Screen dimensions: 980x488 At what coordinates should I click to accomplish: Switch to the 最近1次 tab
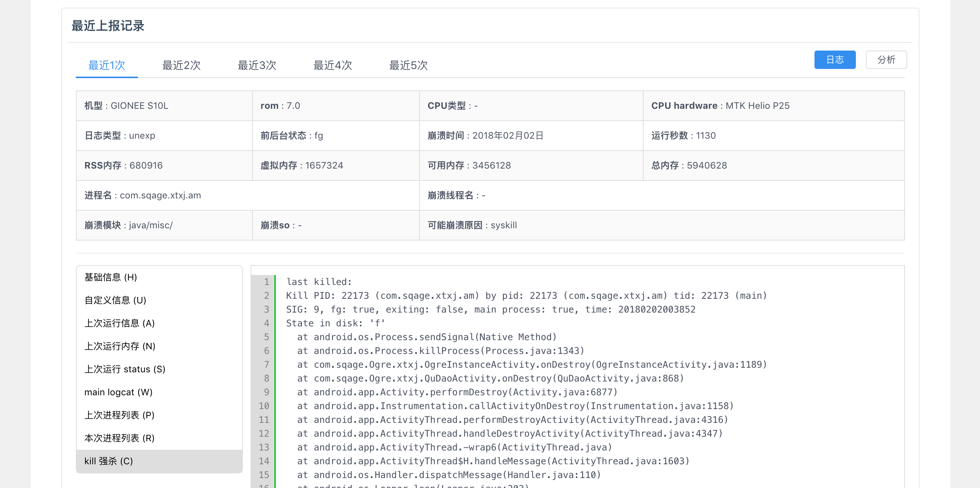pyautogui.click(x=107, y=65)
